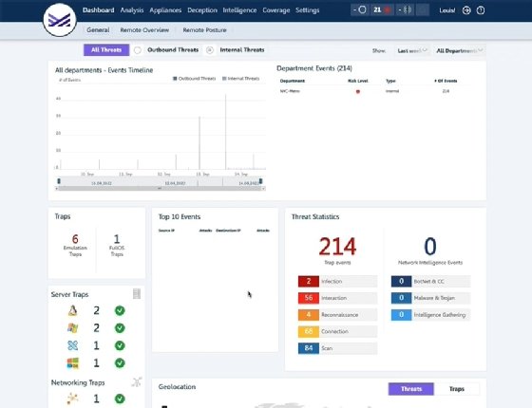Sort by the # Of Events column header

point(446,81)
